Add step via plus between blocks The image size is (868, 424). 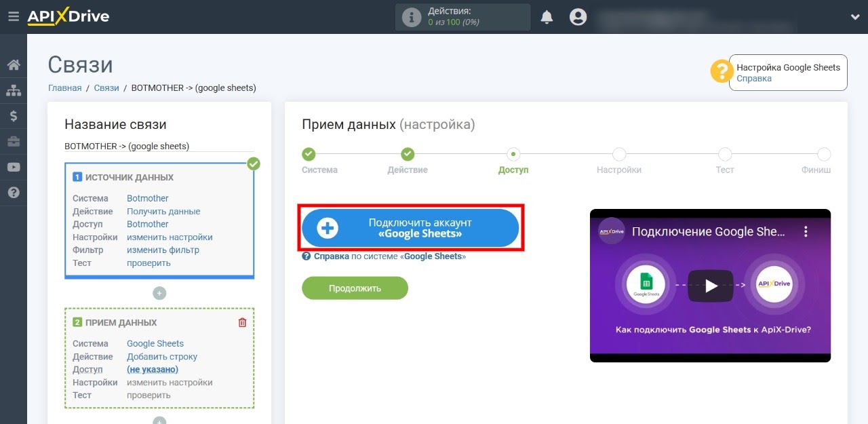coord(159,293)
